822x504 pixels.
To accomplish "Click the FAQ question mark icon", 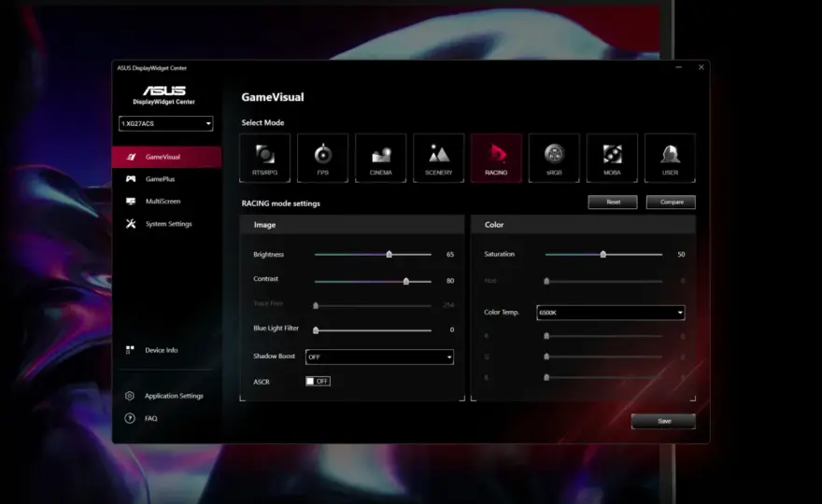I will coord(130,418).
